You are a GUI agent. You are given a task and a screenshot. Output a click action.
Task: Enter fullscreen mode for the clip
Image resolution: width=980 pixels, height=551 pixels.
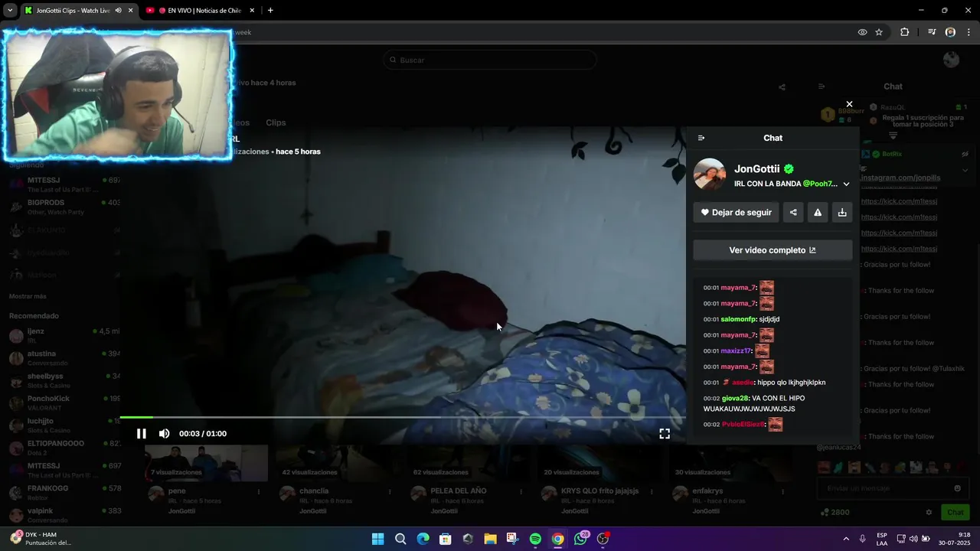coord(665,434)
